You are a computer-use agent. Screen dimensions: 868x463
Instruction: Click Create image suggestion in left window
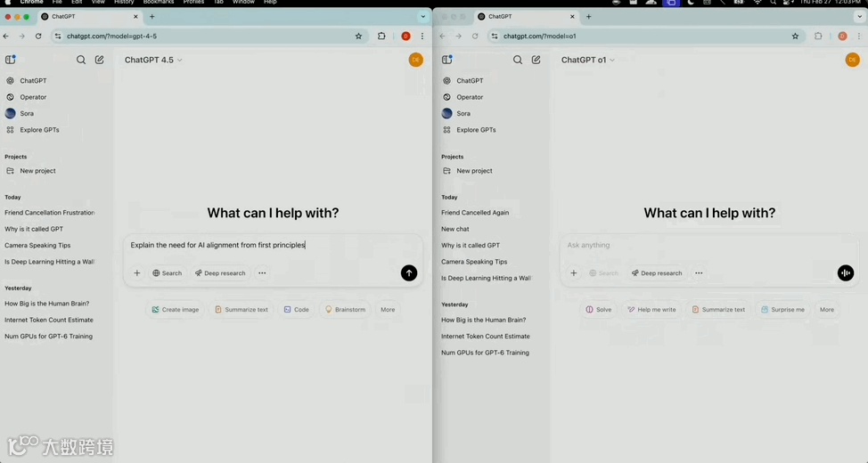point(175,310)
